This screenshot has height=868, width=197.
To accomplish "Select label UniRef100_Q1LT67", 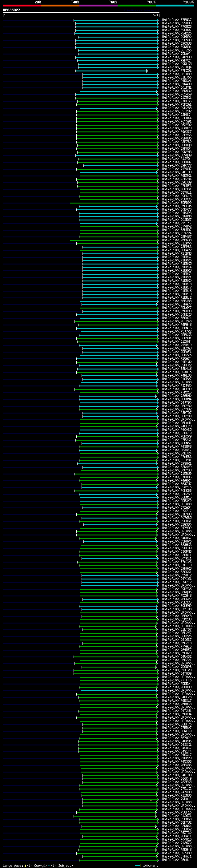I will tap(176, 630).
